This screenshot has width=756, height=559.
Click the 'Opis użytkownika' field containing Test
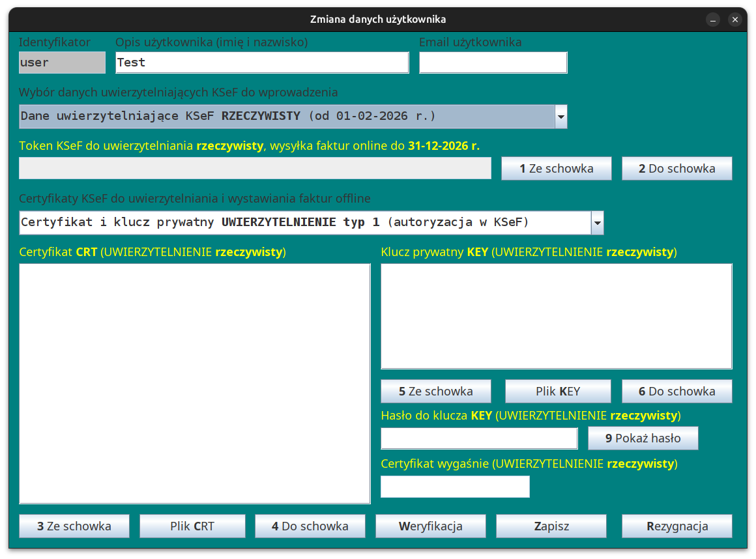coord(262,63)
